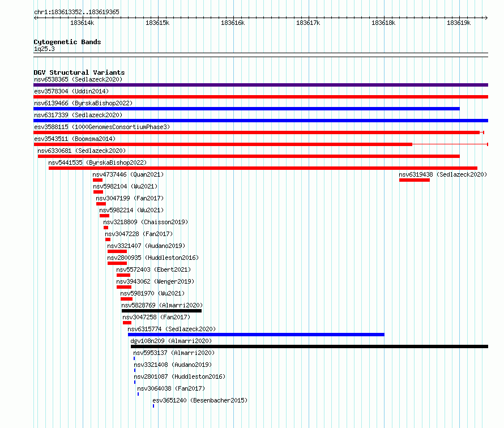The height and width of the screenshot is (428, 504).
Task: Click the red bar under nsv5572403
Action: [123, 275]
